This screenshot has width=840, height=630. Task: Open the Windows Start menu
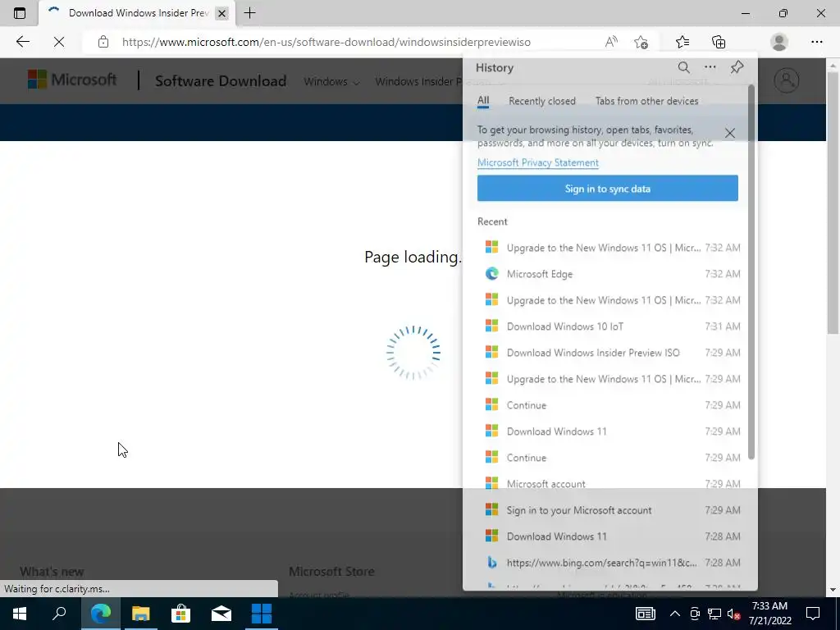(20, 614)
